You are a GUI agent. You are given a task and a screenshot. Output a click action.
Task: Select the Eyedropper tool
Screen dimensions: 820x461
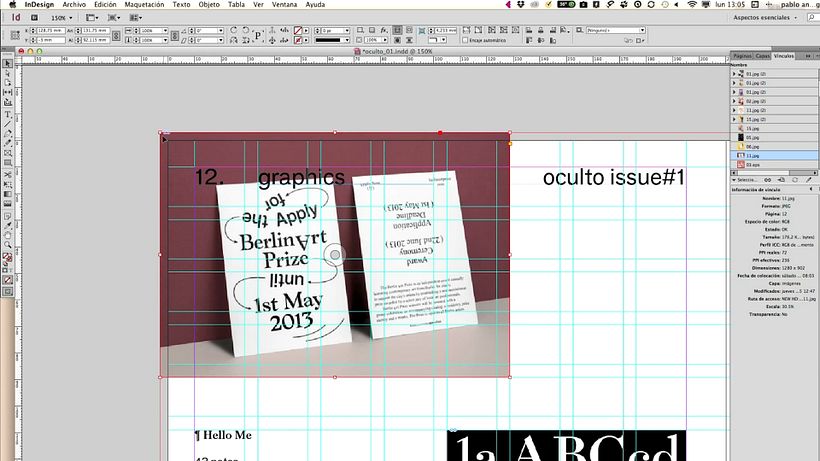pos(8,225)
